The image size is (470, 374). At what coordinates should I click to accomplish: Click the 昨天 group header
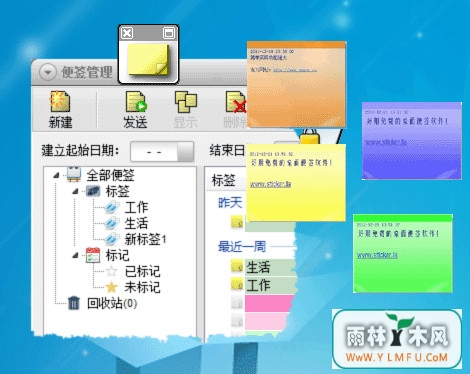[x=230, y=203]
